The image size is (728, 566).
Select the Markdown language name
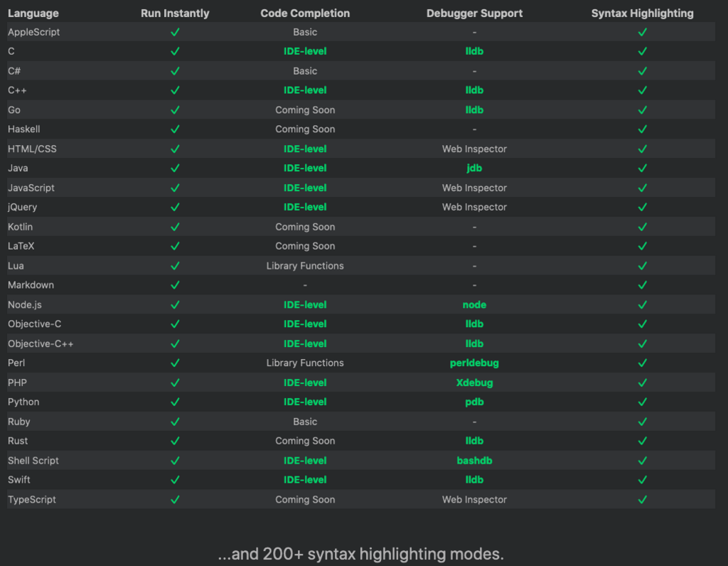31,285
